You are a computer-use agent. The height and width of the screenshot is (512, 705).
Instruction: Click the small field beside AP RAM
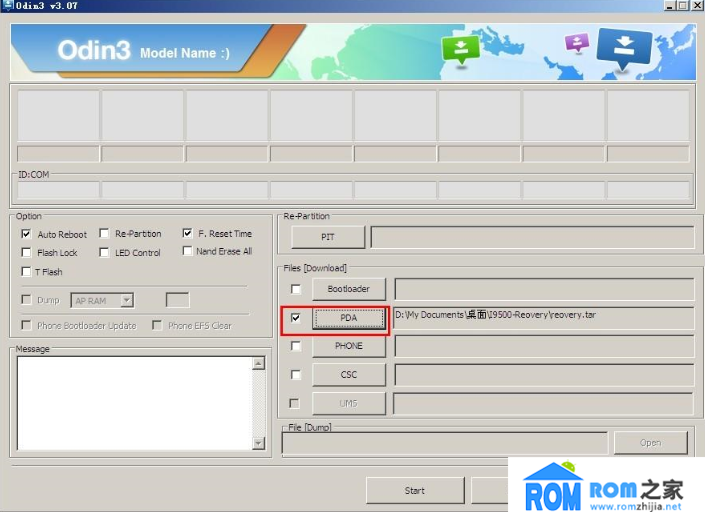pyautogui.click(x=178, y=300)
